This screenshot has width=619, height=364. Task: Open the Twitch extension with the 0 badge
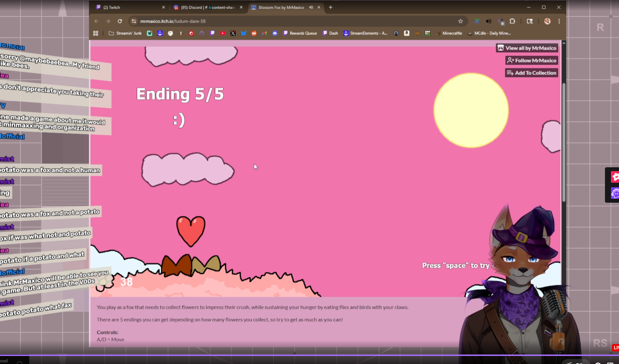501,22
